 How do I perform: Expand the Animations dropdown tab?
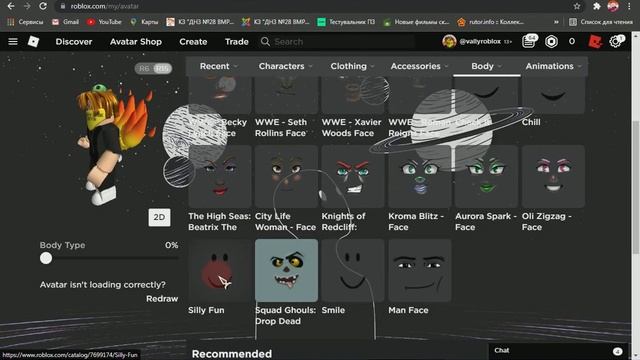(x=553, y=66)
